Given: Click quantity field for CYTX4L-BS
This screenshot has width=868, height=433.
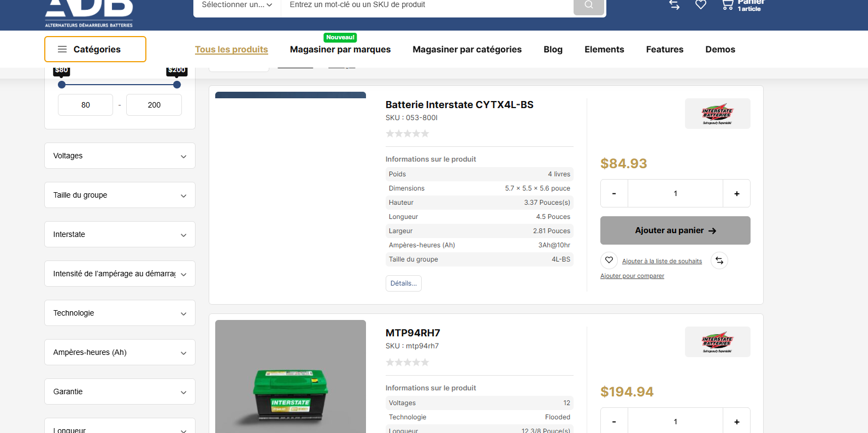Looking at the screenshot, I should pyautogui.click(x=675, y=193).
